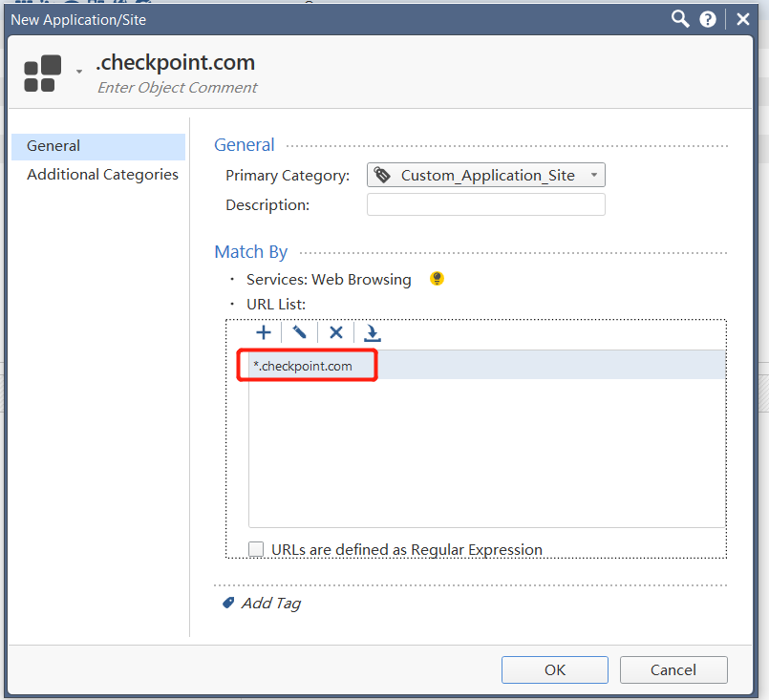Open the Additional Categories section
Screen dimensions: 769x700
pyautogui.click(x=102, y=175)
